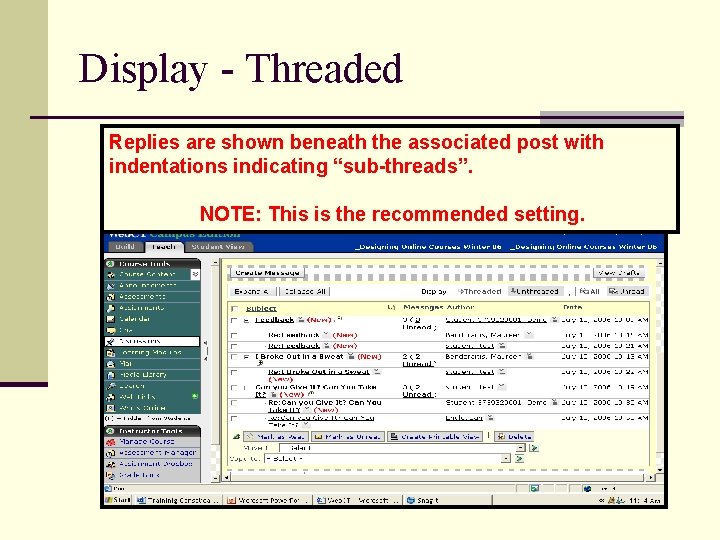Screen dimensions: 720x540
Task: Open the Copy to Select dropdown
Action: coord(388,459)
